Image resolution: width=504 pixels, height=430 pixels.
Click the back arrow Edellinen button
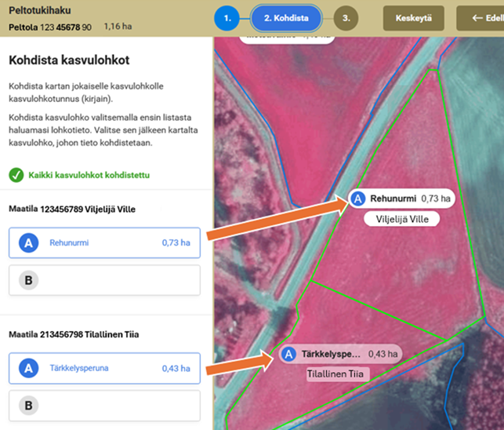pos(484,18)
